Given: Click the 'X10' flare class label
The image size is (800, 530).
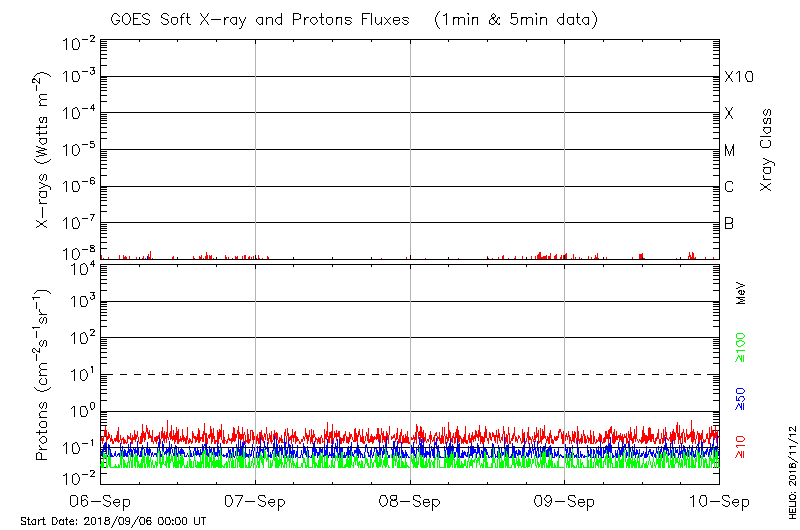Looking at the screenshot, I should click(738, 77).
